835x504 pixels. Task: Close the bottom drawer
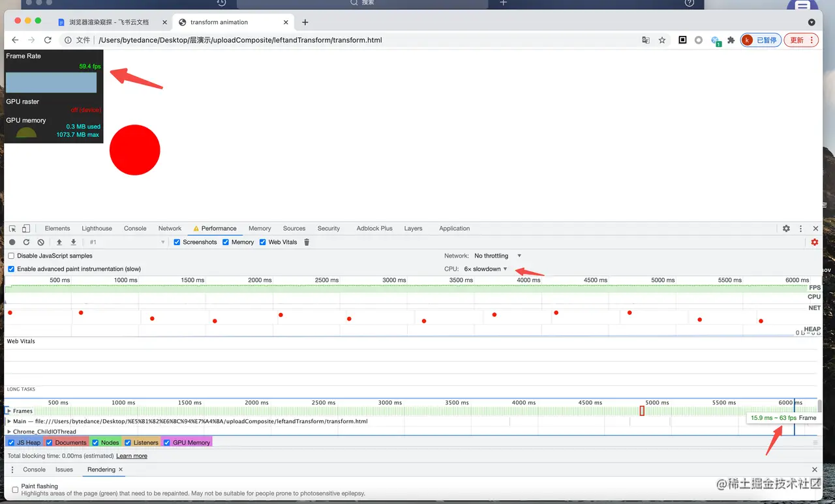pyautogui.click(x=814, y=469)
